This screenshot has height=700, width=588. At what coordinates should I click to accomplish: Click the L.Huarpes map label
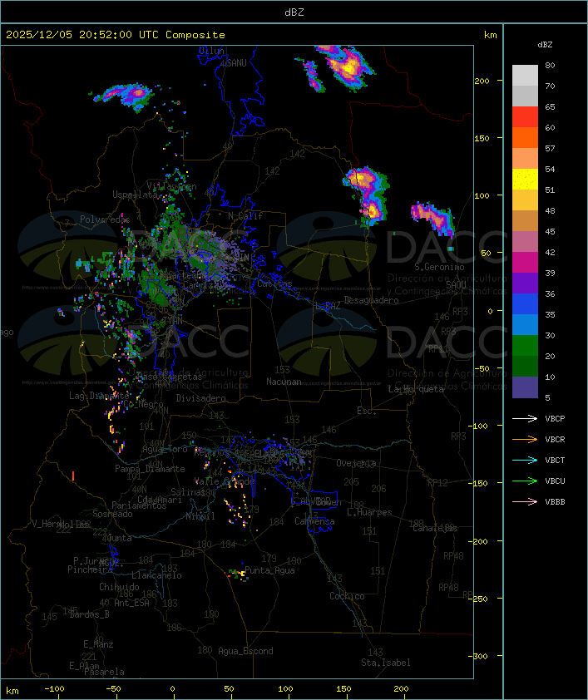click(x=369, y=512)
